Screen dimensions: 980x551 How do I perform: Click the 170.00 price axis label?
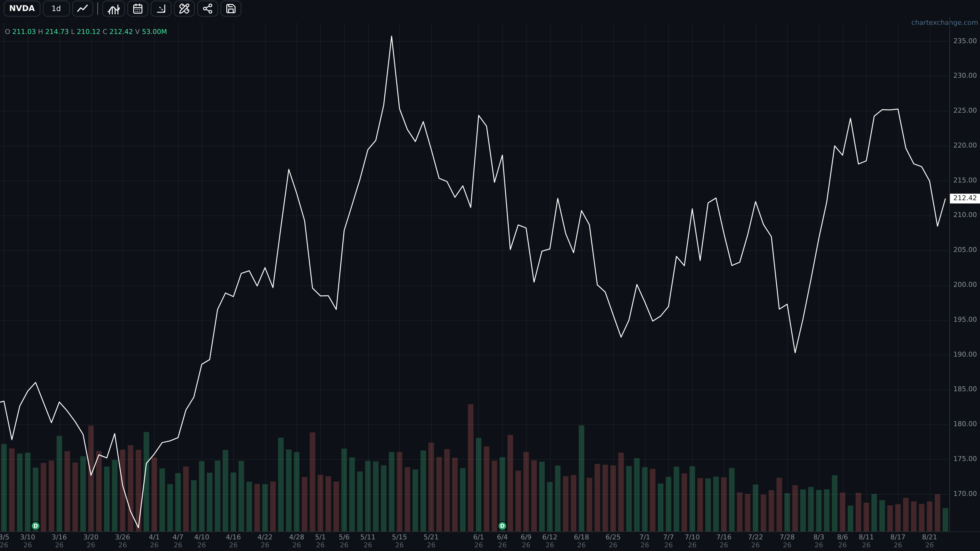pyautogui.click(x=965, y=493)
